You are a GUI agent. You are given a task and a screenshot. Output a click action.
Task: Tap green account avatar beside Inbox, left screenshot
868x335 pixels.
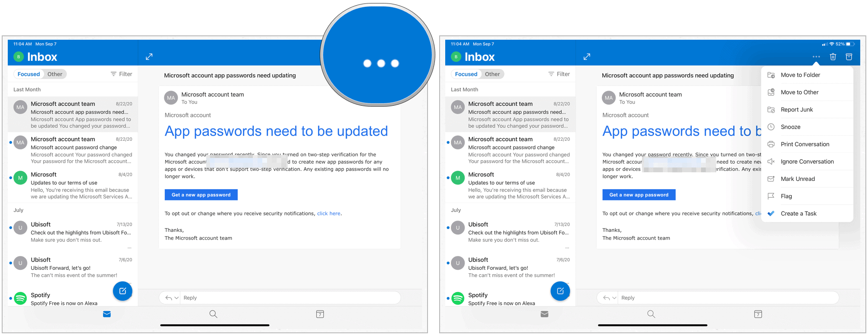coord(19,57)
